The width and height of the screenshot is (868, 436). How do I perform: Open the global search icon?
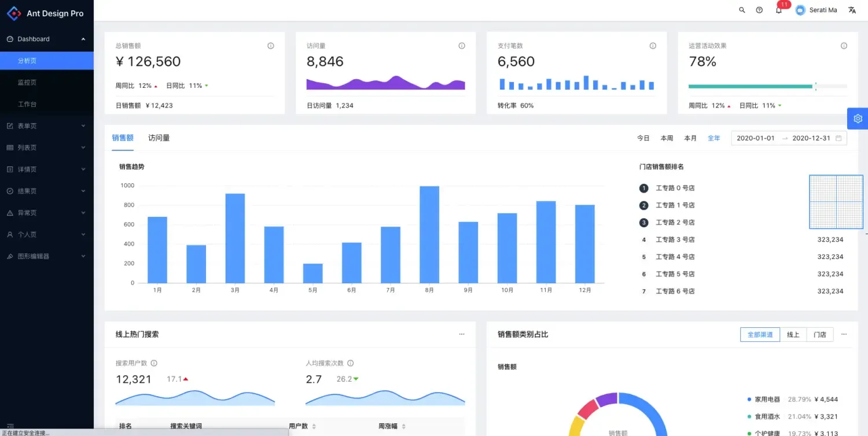tap(742, 10)
